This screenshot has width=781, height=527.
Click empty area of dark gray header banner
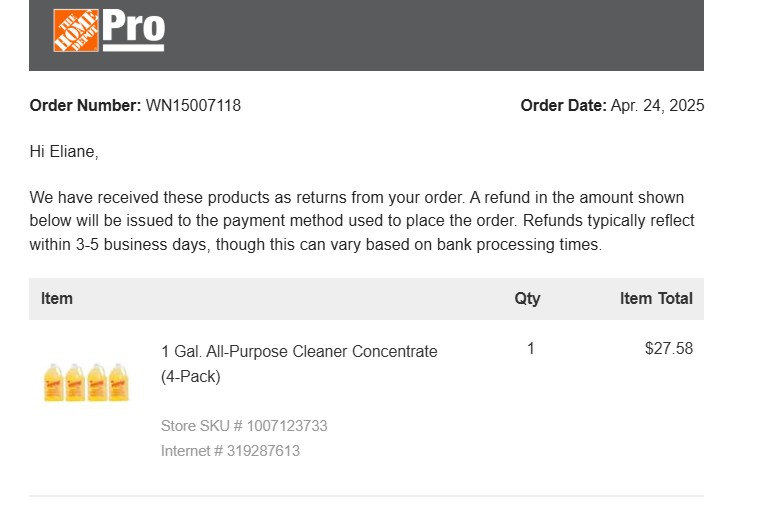coord(433,35)
